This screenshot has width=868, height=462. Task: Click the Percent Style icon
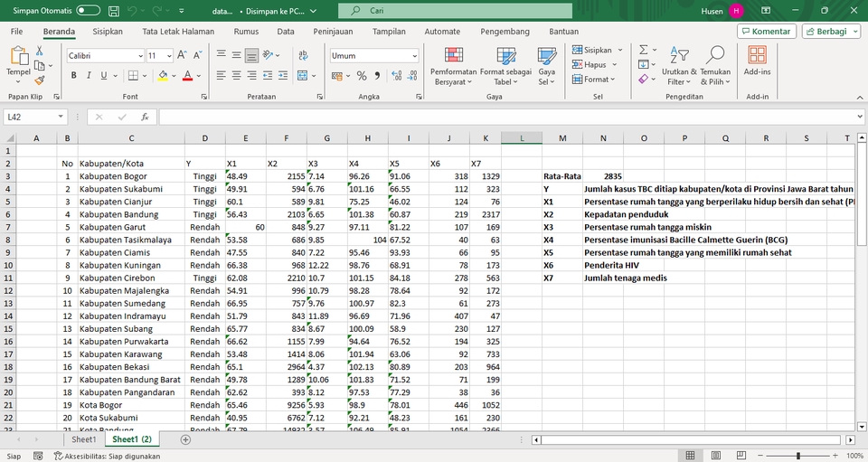tap(362, 76)
